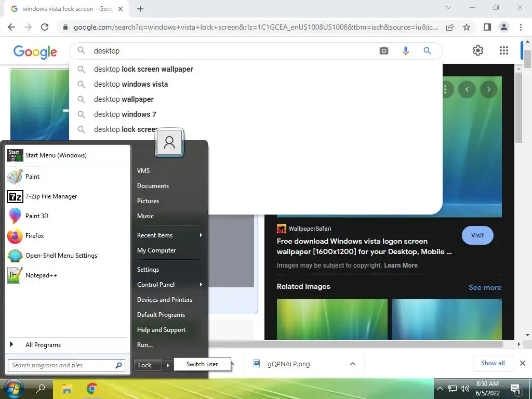This screenshot has height=399, width=532.
Task: Close the downloads bar
Action: click(x=523, y=363)
